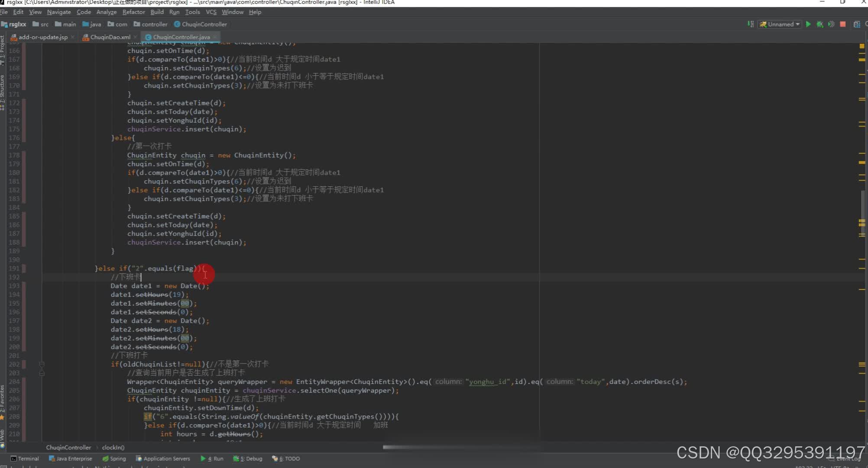
Task: Close the ChuqinController.java tab
Action: (x=215, y=37)
